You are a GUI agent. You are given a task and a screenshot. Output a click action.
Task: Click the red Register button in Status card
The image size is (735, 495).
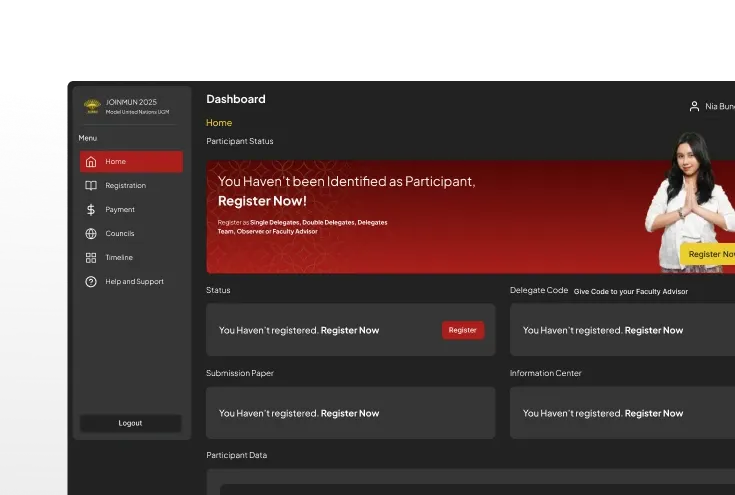tap(463, 330)
